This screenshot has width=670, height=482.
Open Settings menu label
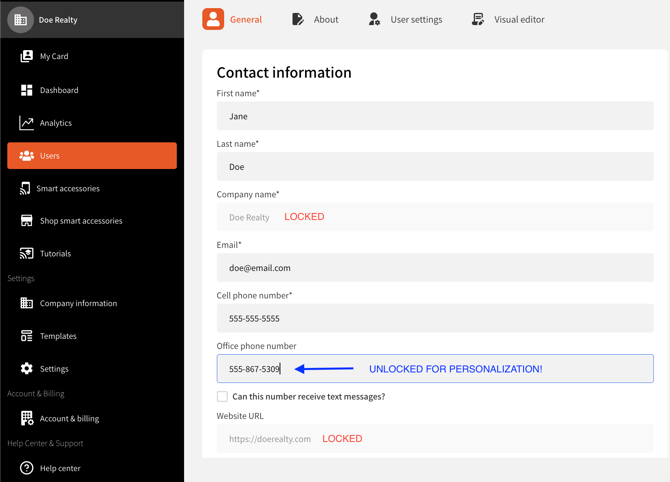(54, 369)
